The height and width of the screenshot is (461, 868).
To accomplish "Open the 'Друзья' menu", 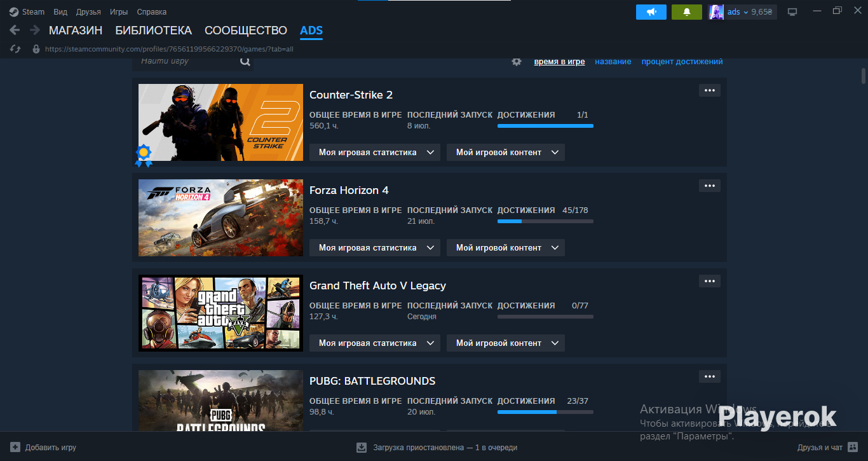I will pyautogui.click(x=88, y=12).
